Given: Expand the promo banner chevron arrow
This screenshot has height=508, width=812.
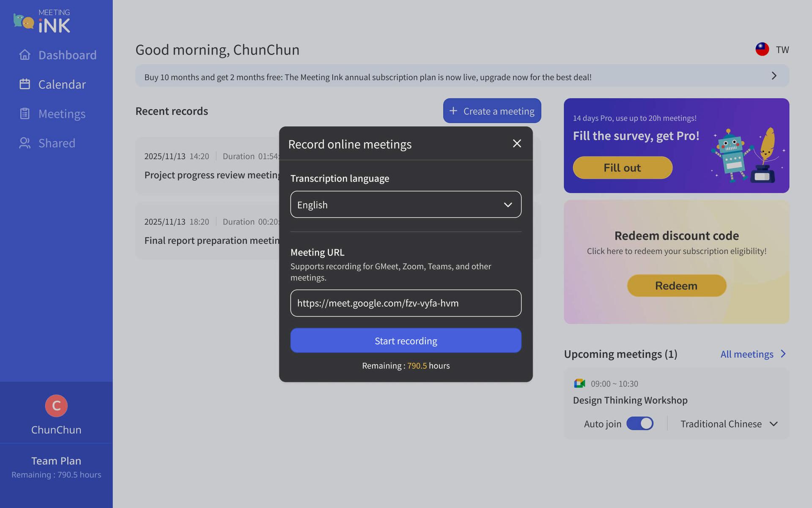Looking at the screenshot, I should click(x=774, y=76).
